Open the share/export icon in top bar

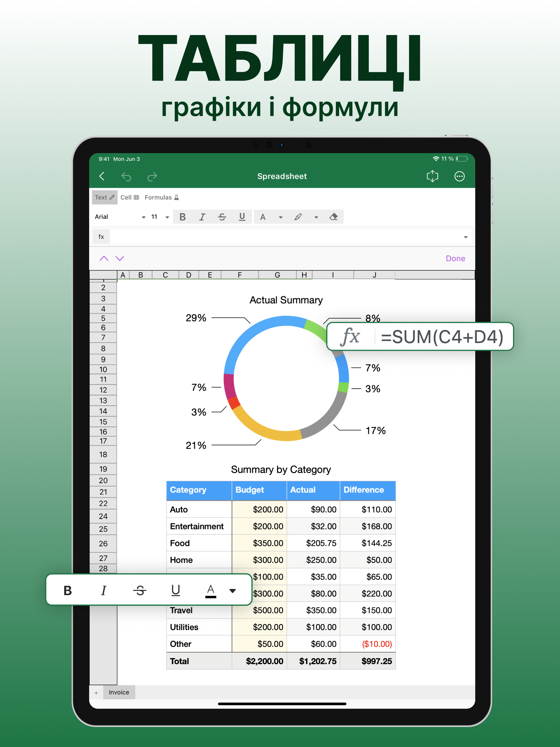(x=433, y=176)
